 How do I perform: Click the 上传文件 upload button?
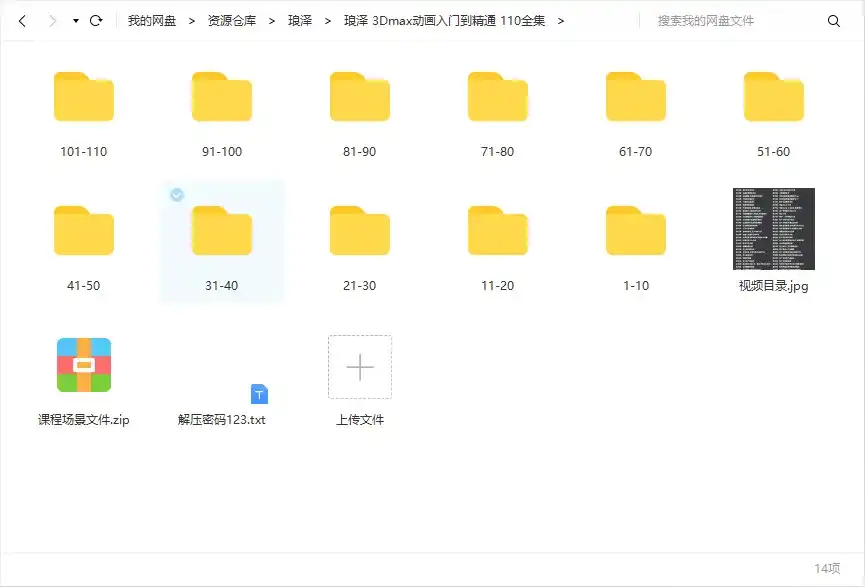[x=359, y=367]
